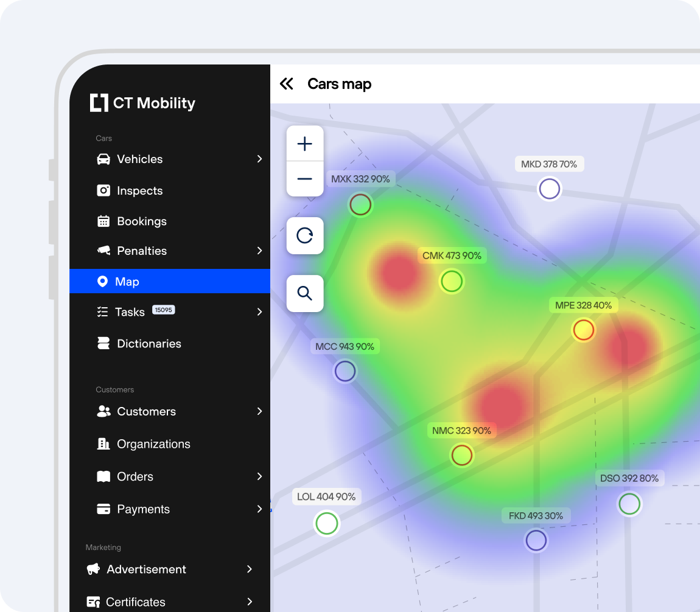Zoom out on the cars map

[305, 179]
